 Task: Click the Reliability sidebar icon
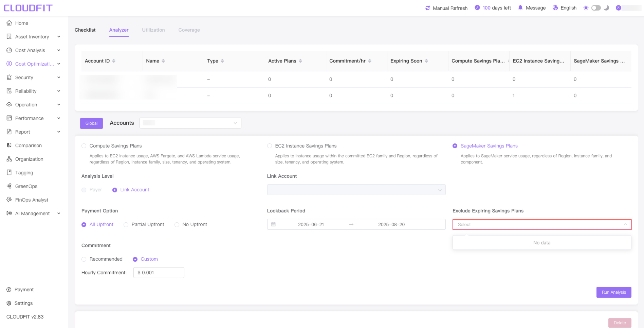9,91
